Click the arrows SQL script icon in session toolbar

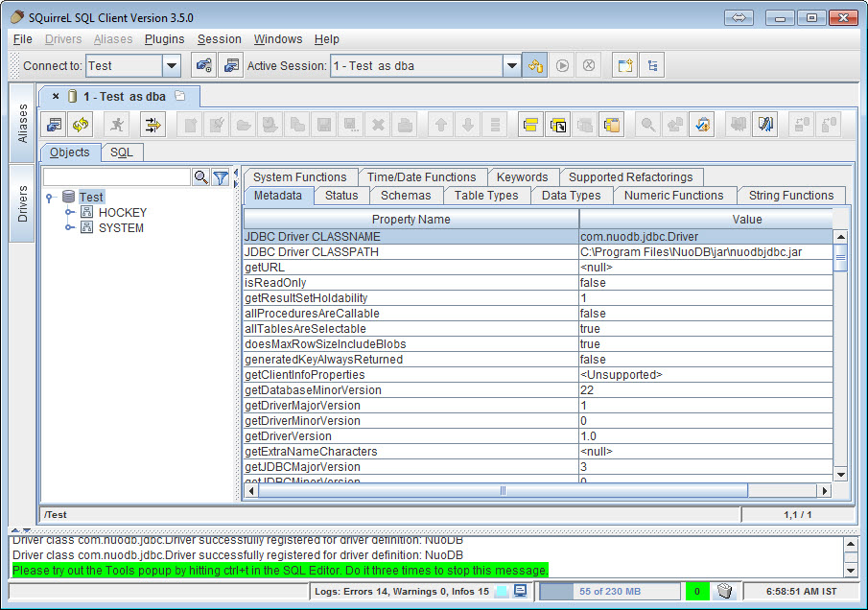152,125
